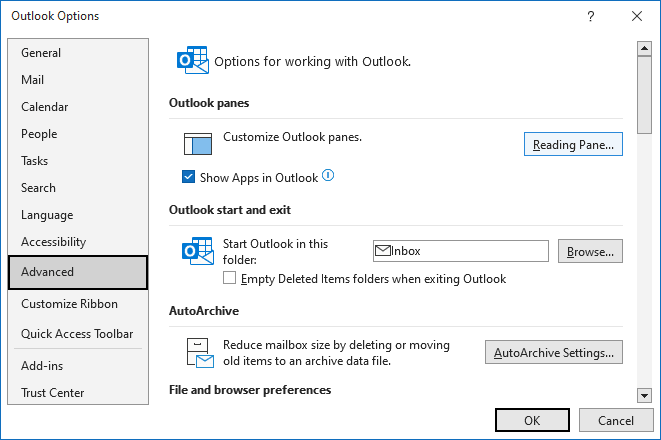Open the Mail options category

78,80
